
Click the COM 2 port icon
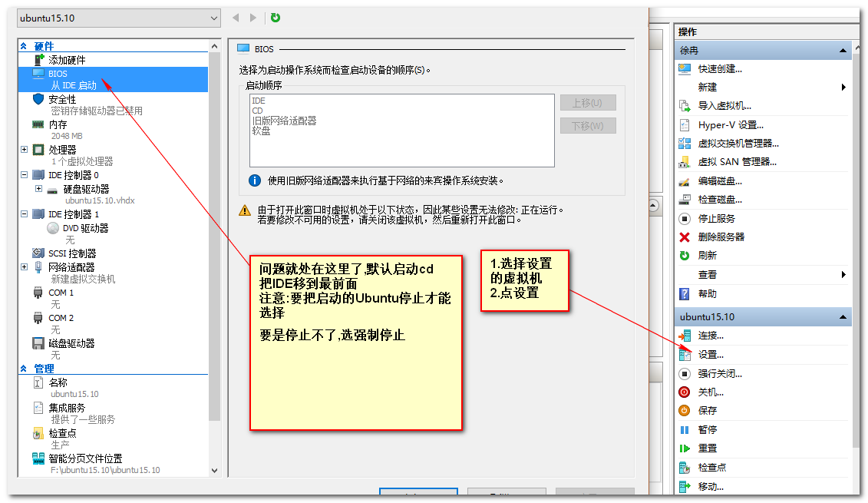point(38,318)
